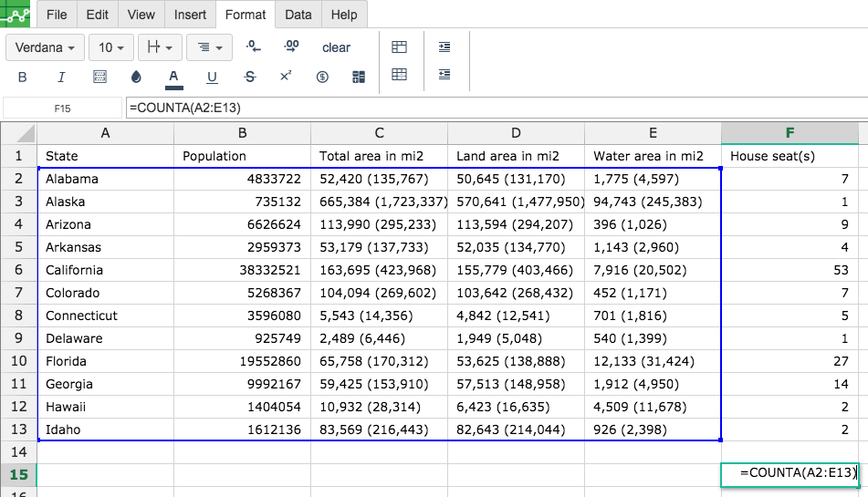Open the font size 10 dropdown

(110, 47)
